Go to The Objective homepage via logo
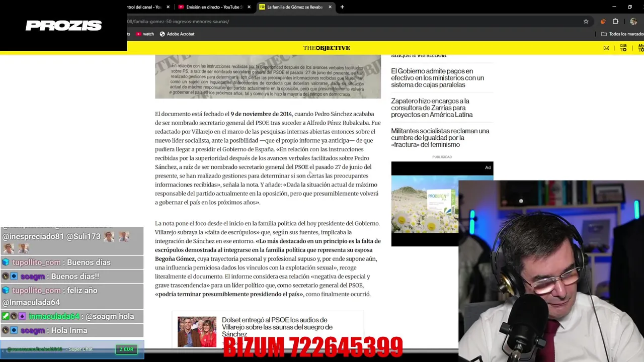Image resolution: width=644 pixels, height=362 pixels. click(x=327, y=48)
